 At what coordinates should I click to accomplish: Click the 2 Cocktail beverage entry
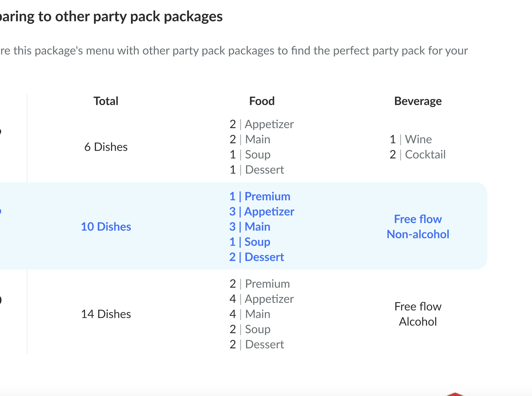pyautogui.click(x=418, y=154)
